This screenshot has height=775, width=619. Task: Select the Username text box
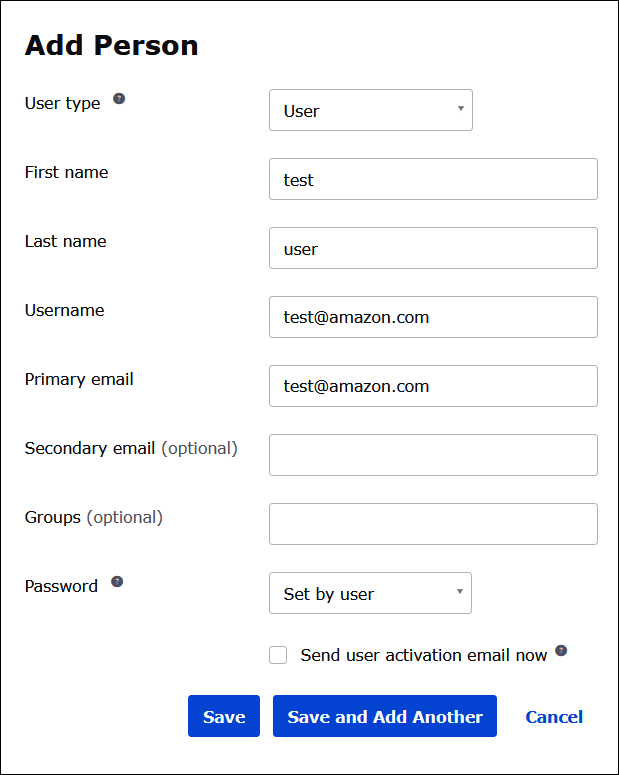pyautogui.click(x=433, y=317)
